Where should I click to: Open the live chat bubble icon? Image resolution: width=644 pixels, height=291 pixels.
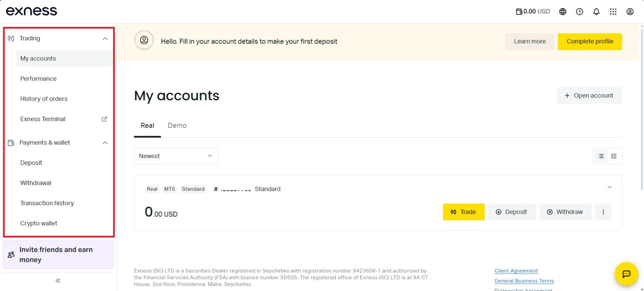pyautogui.click(x=626, y=274)
